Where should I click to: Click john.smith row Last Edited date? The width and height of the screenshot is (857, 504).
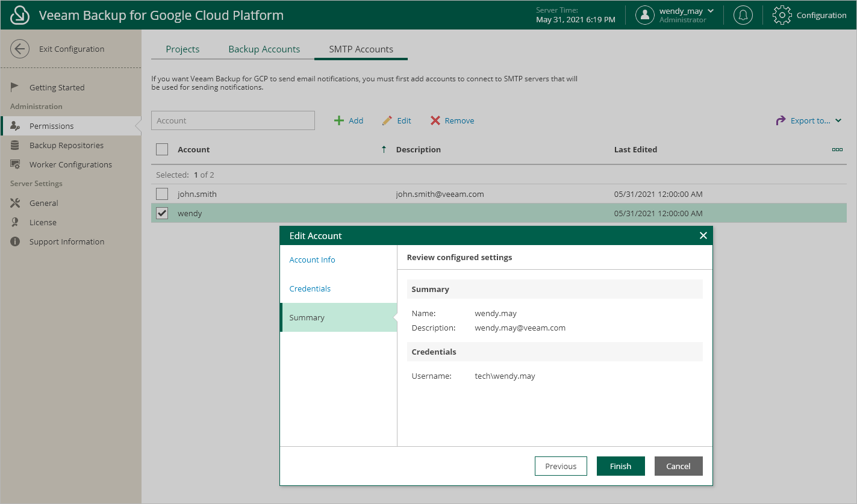tap(658, 194)
